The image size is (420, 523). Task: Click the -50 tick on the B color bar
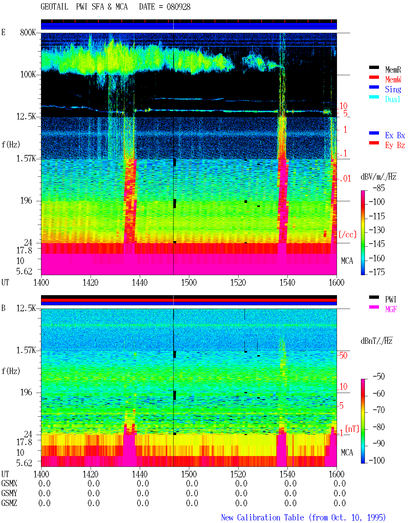click(x=379, y=376)
